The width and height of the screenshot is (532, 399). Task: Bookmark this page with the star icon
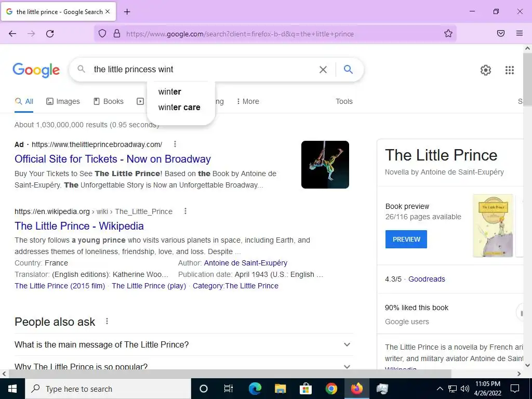[448, 34]
